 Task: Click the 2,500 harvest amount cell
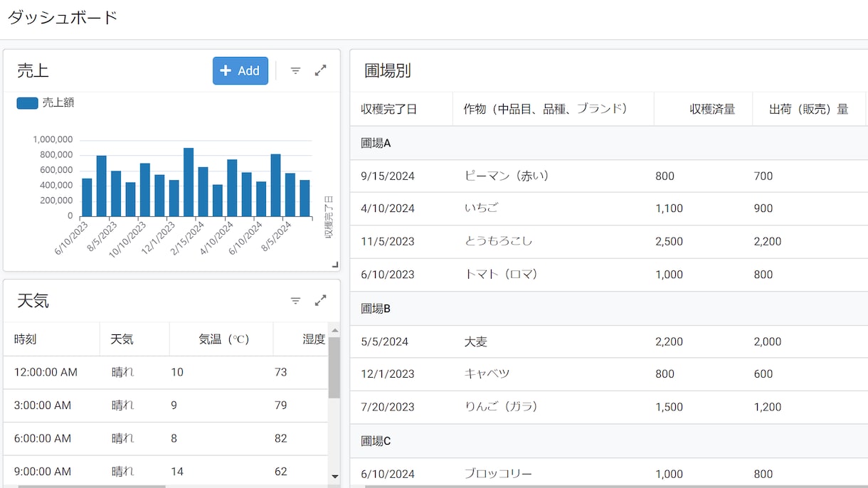coord(669,241)
